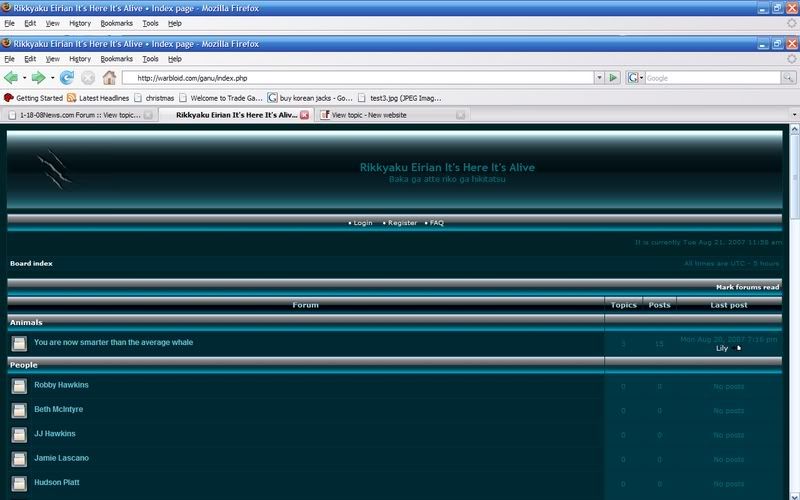
Task: Open the whale forum titled 'You are now smarter'
Action: (x=113, y=342)
